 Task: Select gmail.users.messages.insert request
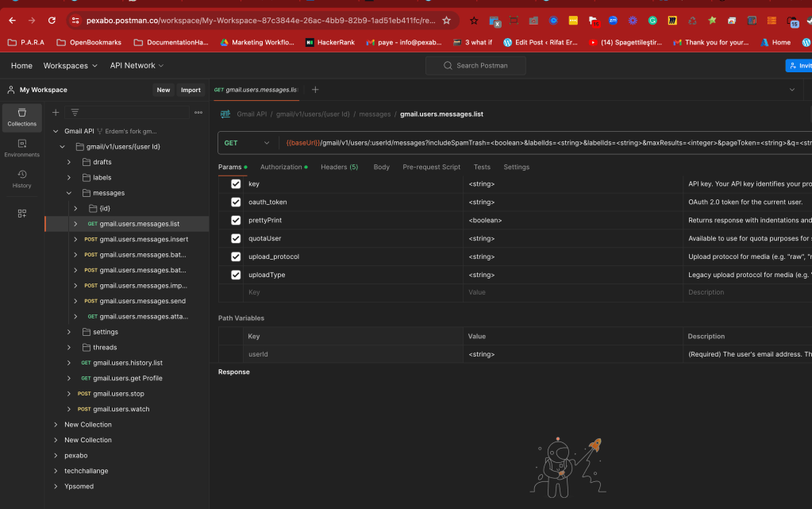144,240
